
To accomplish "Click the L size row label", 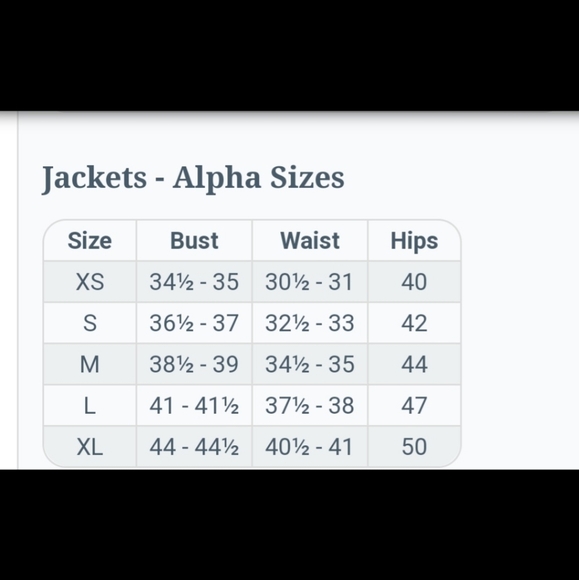I will [90, 406].
